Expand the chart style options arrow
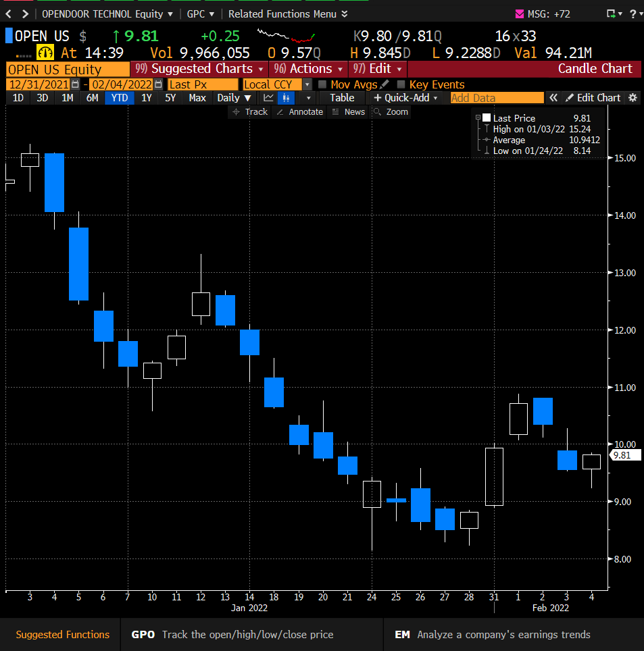Screen dimensions: 644x651 308,98
